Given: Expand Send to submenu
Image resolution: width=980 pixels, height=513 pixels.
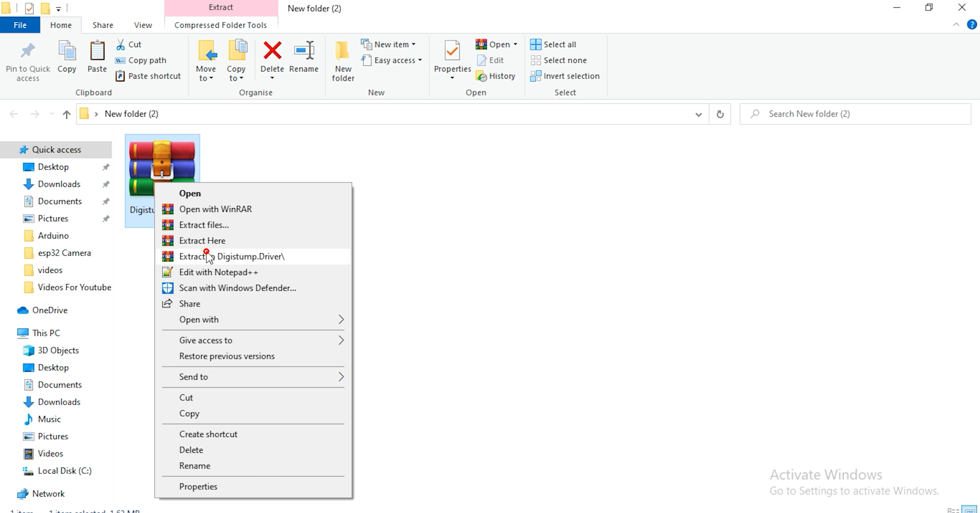Looking at the screenshot, I should coord(253,377).
